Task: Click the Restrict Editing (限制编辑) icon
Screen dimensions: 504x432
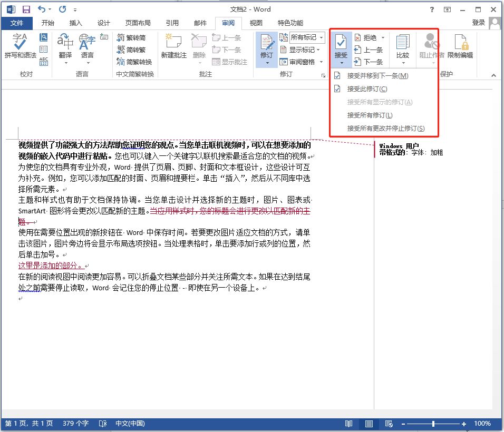Action: [460, 46]
